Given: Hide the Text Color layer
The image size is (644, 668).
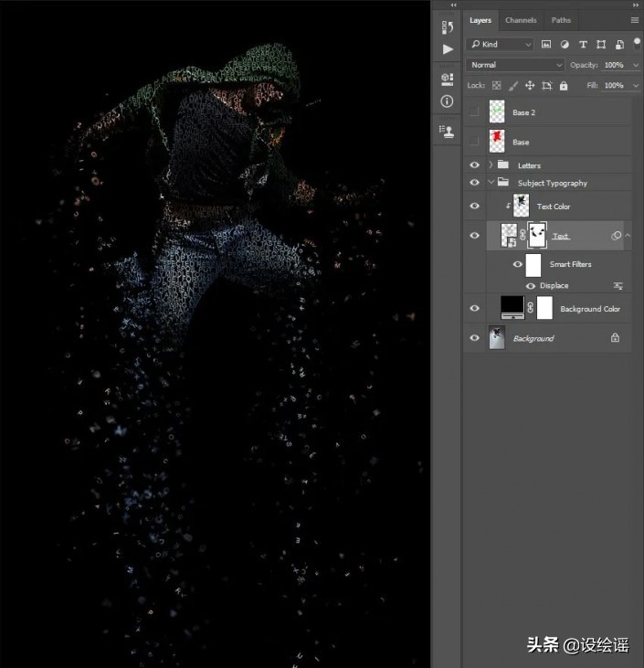Looking at the screenshot, I should [474, 206].
